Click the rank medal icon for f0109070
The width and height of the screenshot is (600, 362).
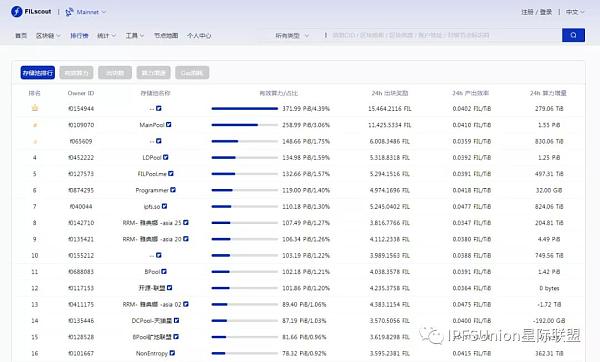[35, 125]
